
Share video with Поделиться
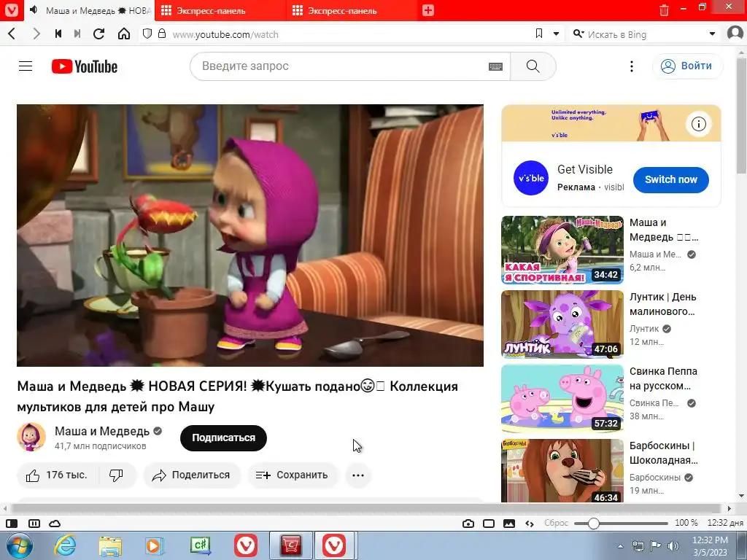(192, 475)
